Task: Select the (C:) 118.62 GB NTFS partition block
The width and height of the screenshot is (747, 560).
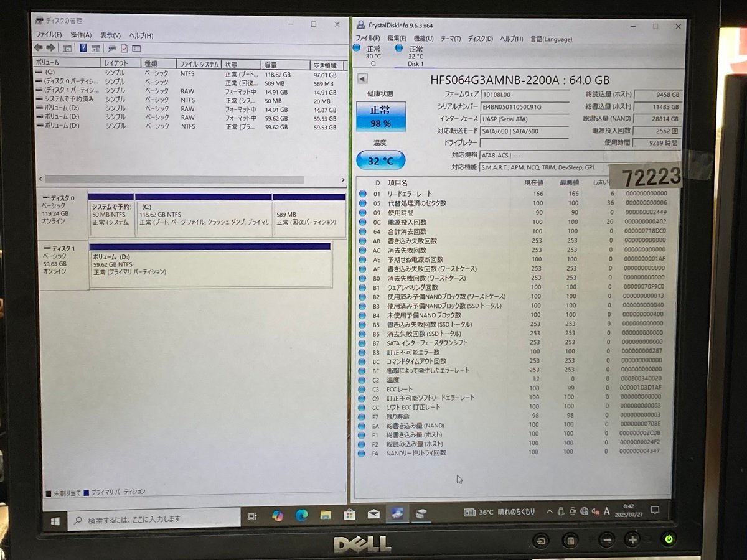Action: (204, 215)
